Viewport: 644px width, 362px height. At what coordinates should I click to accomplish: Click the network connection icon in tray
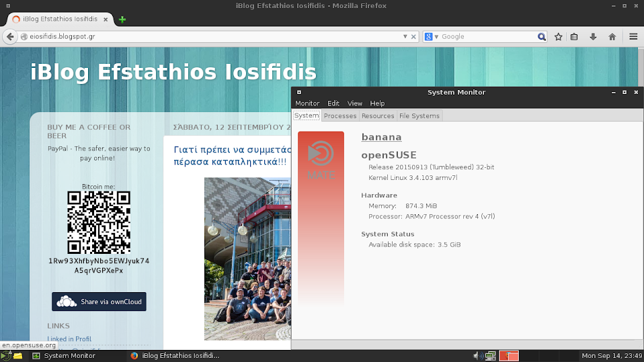(x=490, y=356)
